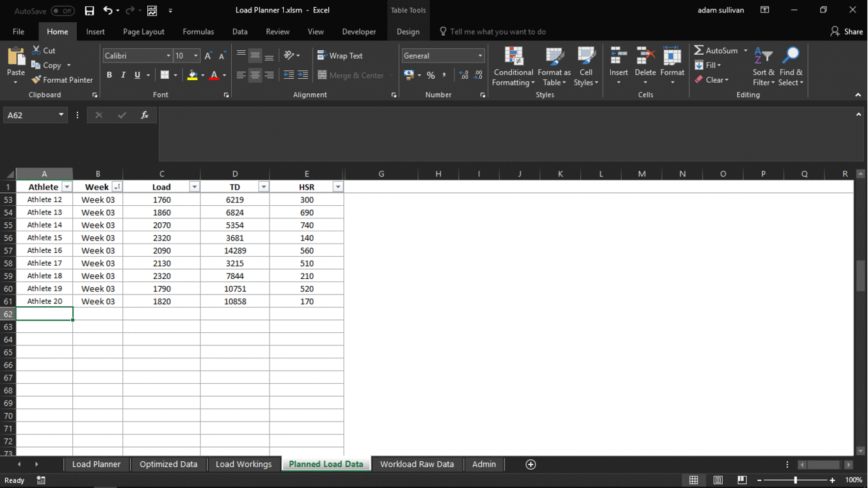Expand the font name Calibri dropdown
Screen dimensions: 868x488
click(168, 56)
